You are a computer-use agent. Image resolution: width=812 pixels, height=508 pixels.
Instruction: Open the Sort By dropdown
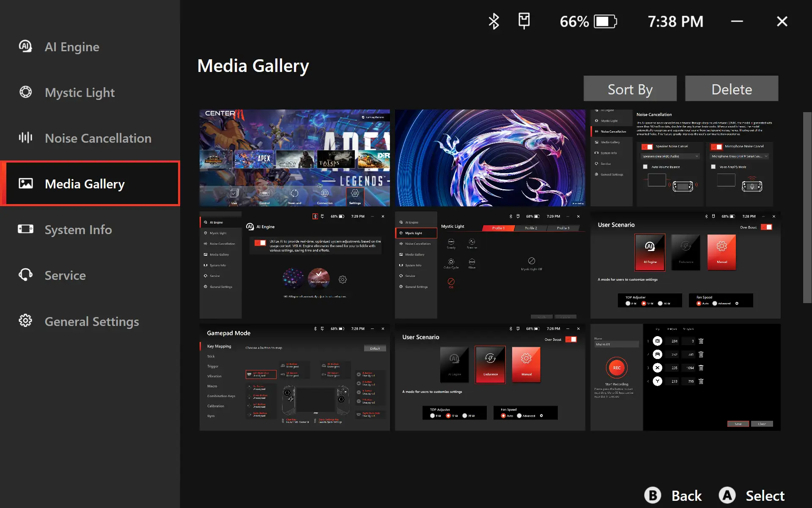point(630,89)
